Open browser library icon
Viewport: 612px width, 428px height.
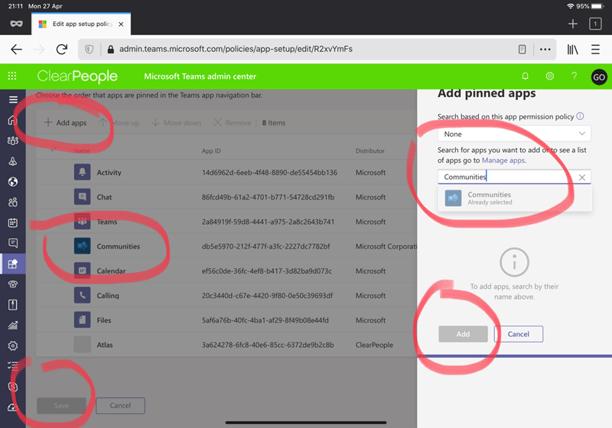point(572,49)
